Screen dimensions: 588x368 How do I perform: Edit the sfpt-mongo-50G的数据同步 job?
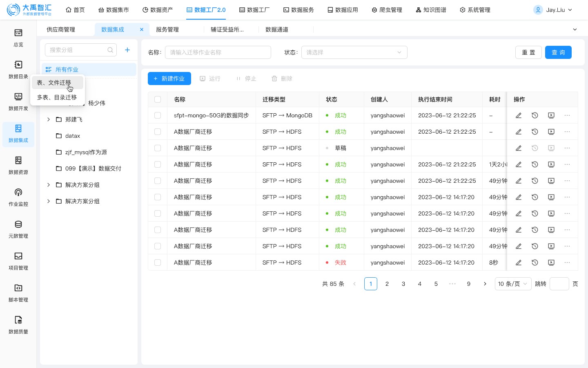pyautogui.click(x=519, y=115)
